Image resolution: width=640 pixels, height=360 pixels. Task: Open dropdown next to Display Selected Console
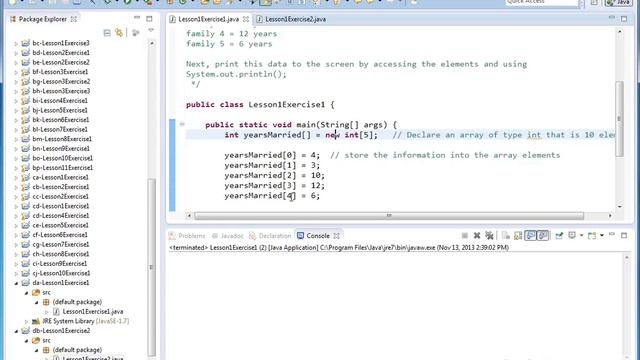point(582,236)
